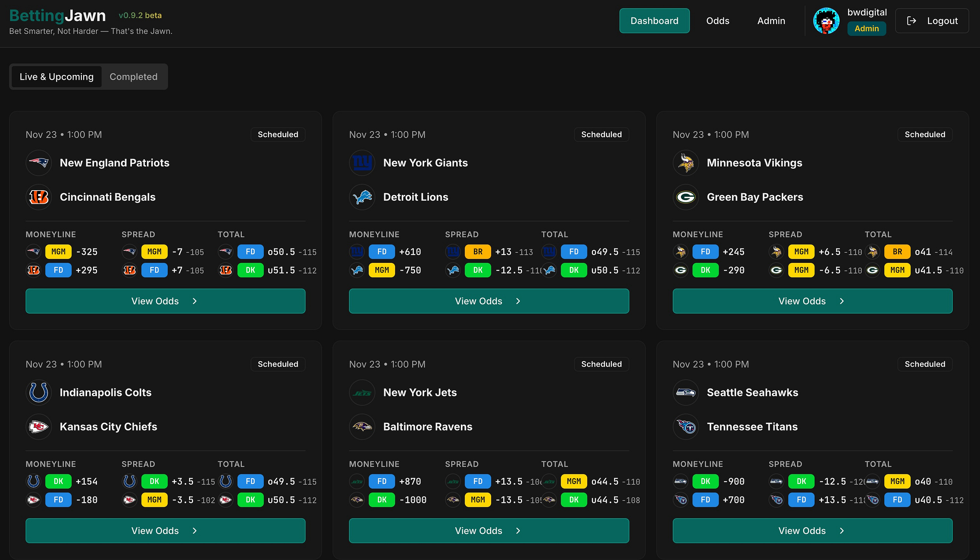This screenshot has height=560, width=980.
Task: Click the New York Jets team logo
Action: click(x=362, y=392)
